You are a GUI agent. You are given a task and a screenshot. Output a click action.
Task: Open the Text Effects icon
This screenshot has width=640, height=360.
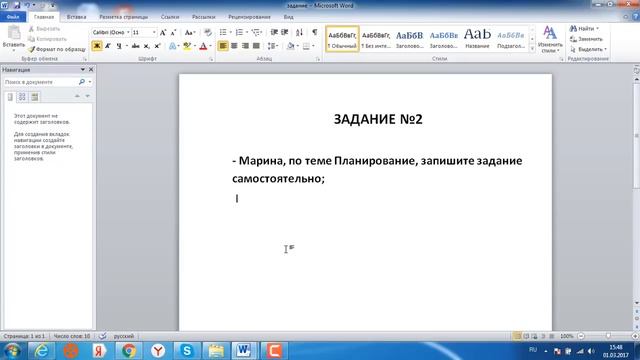pos(172,46)
